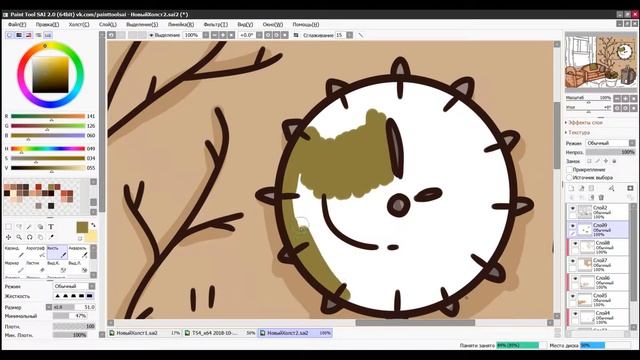Viewport: 640px width, 360px height.
Task: Click the foreground olive color swatch
Action: [x=82, y=227]
